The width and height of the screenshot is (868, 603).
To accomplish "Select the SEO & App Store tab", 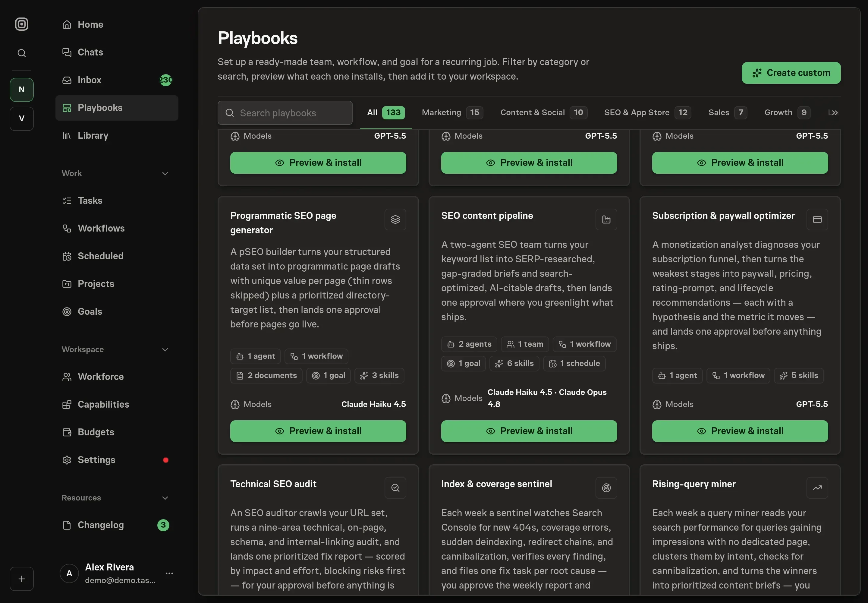I will pos(647,112).
